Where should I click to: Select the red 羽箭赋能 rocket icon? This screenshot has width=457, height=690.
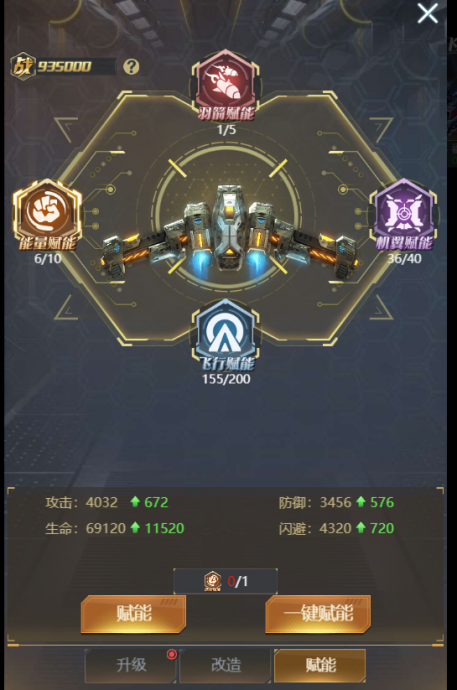226,82
